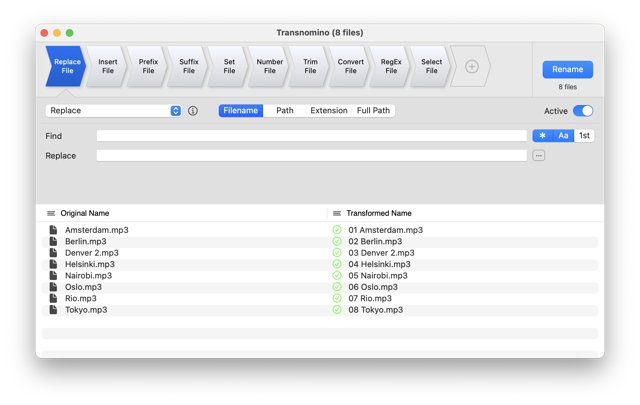Click the info icon next to Replace dropdown
Screen dimensions: 640x405
click(193, 111)
